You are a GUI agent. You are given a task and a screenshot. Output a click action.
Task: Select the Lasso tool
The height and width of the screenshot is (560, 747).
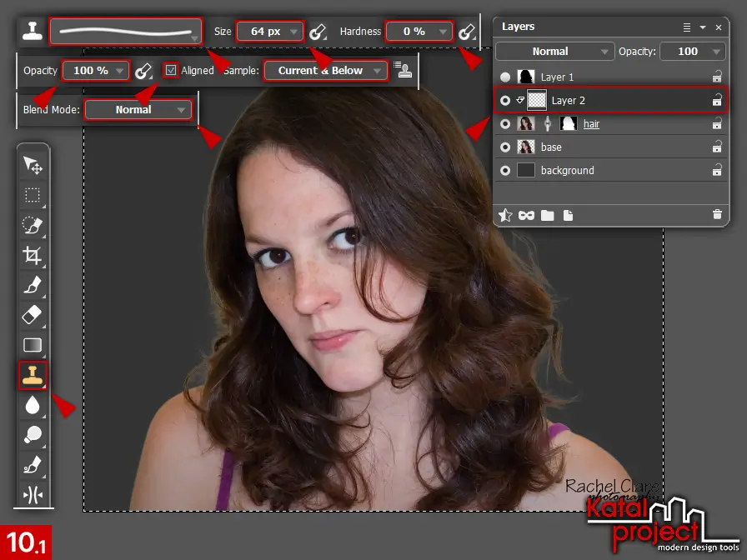(x=33, y=225)
